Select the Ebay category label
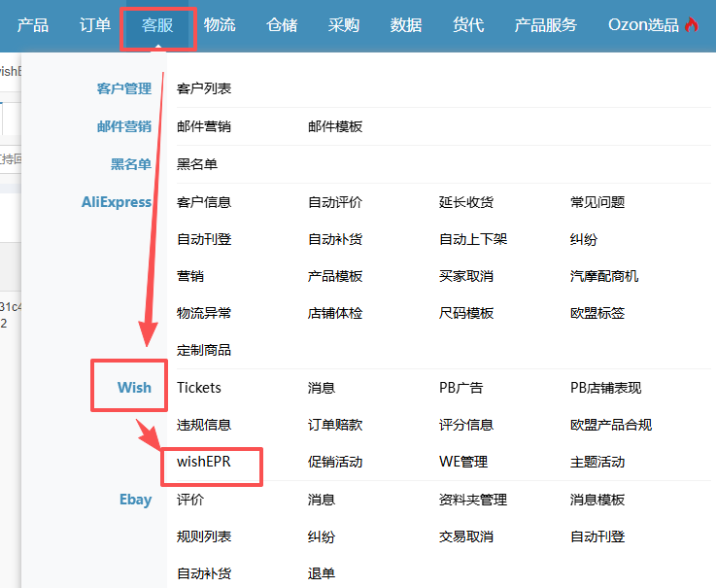The width and height of the screenshot is (716, 588). pos(135,500)
